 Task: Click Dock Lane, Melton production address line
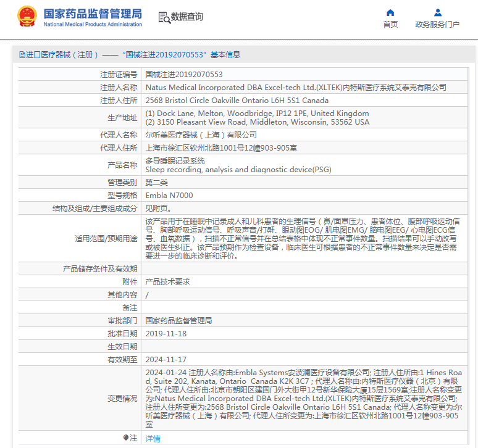pos(257,114)
